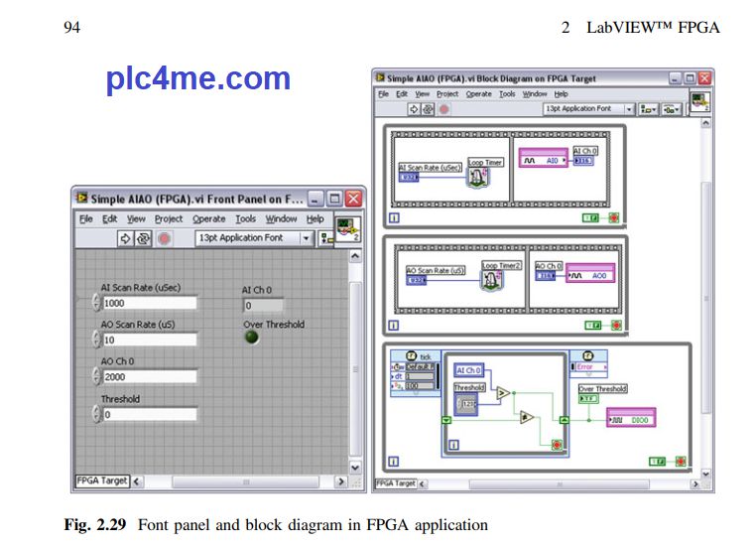Click Run arrow in Front Panel toolbar
This screenshot has height=546, width=756.
click(126, 238)
